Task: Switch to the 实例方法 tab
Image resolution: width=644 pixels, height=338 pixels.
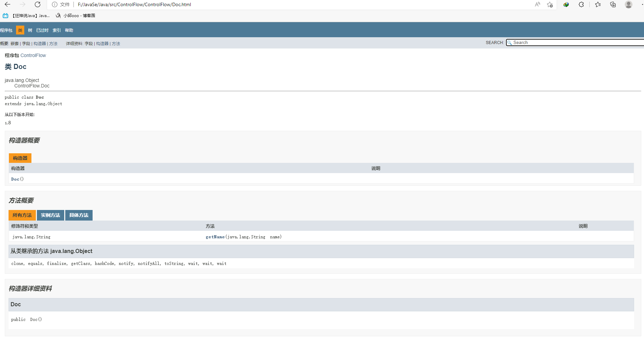Action: (51, 215)
